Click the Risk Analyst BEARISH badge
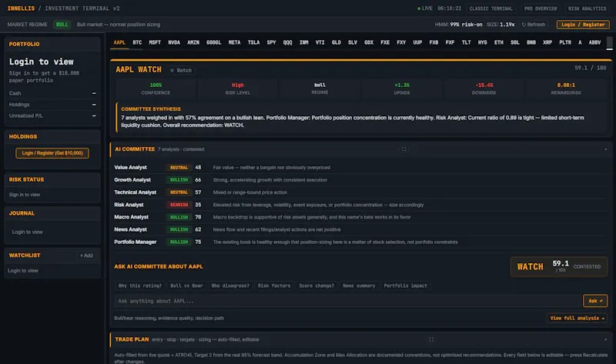The height and width of the screenshot is (364, 616). click(x=179, y=205)
